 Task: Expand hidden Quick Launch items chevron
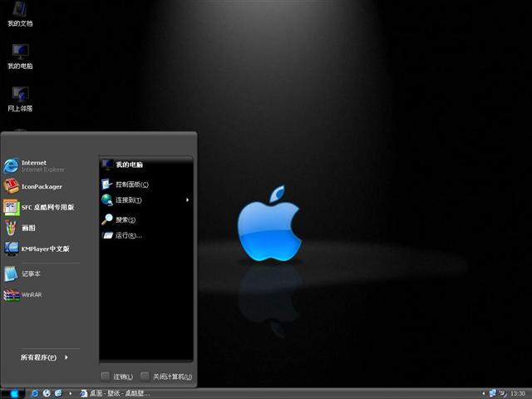(x=70, y=393)
